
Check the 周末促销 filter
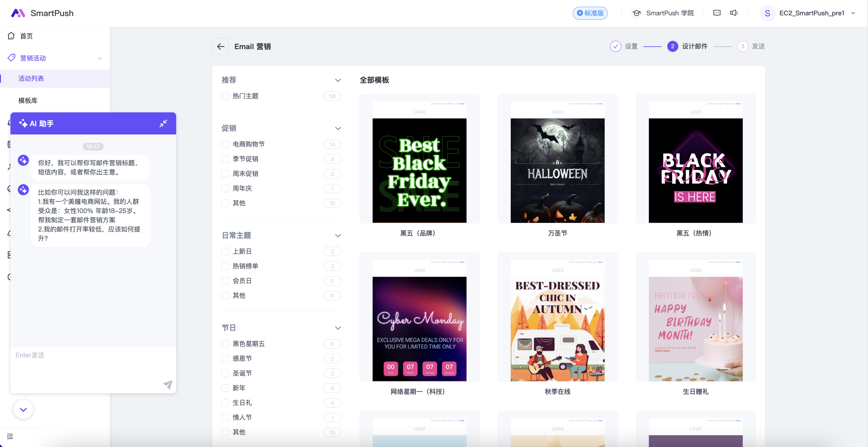point(225,173)
